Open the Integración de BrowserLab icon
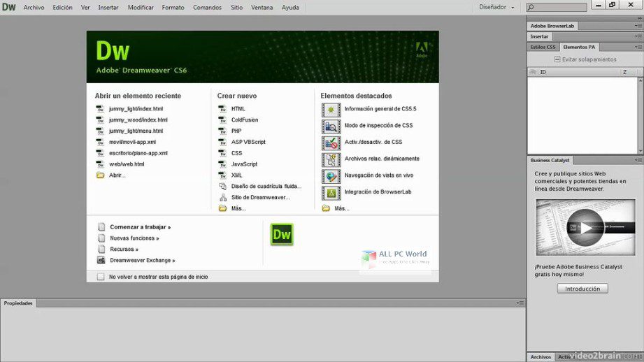The image size is (644, 362). (331, 192)
